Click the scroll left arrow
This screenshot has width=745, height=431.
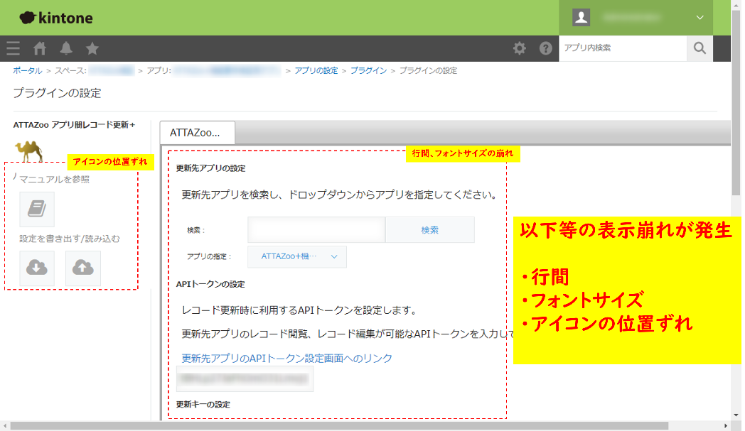tap(5, 426)
